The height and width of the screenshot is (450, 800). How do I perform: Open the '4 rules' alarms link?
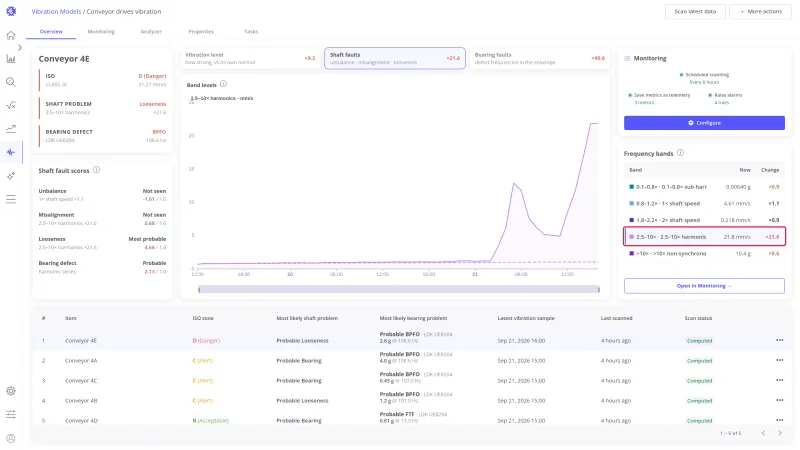721,103
